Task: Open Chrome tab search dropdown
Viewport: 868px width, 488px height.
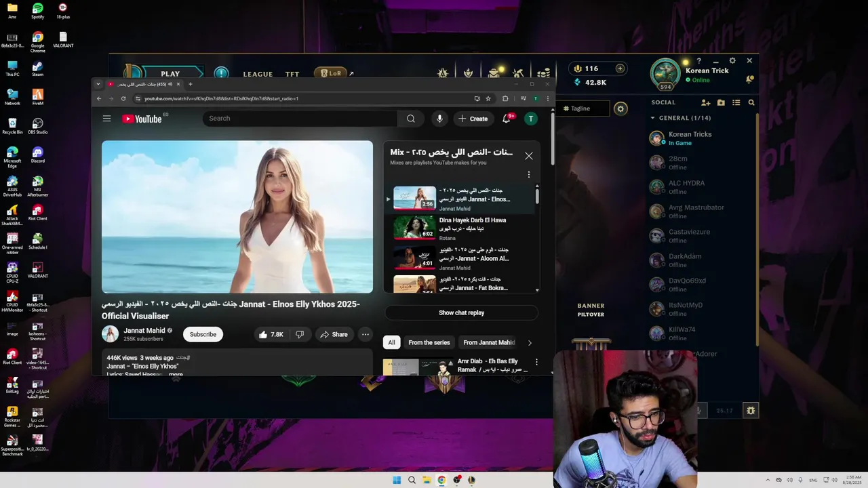Action: (x=98, y=84)
